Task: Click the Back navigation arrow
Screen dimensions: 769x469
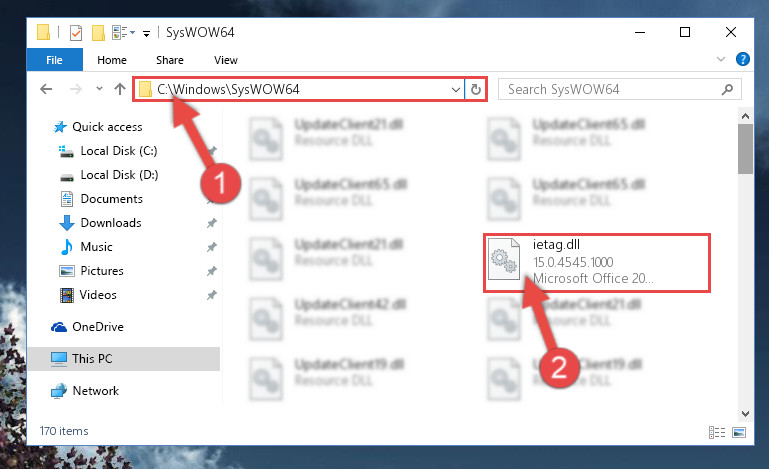Action: click(46, 89)
